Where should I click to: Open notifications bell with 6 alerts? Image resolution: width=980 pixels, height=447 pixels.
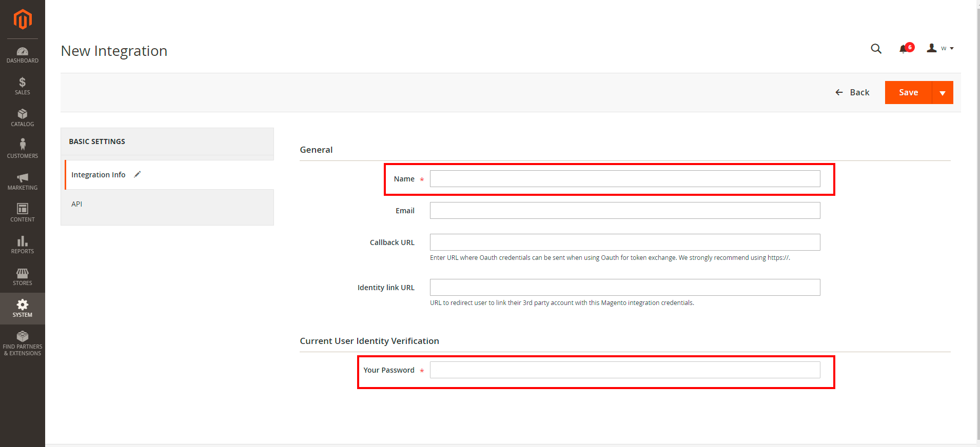coord(904,49)
